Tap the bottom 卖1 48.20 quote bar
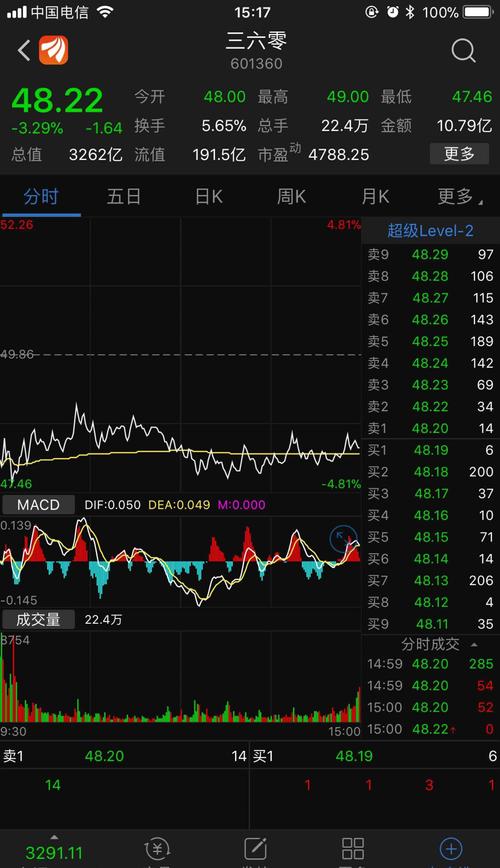The image size is (500, 868). pos(125,756)
